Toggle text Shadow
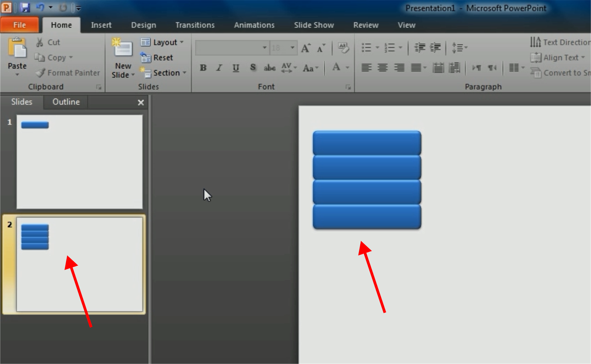The height and width of the screenshot is (364, 591). click(x=253, y=68)
